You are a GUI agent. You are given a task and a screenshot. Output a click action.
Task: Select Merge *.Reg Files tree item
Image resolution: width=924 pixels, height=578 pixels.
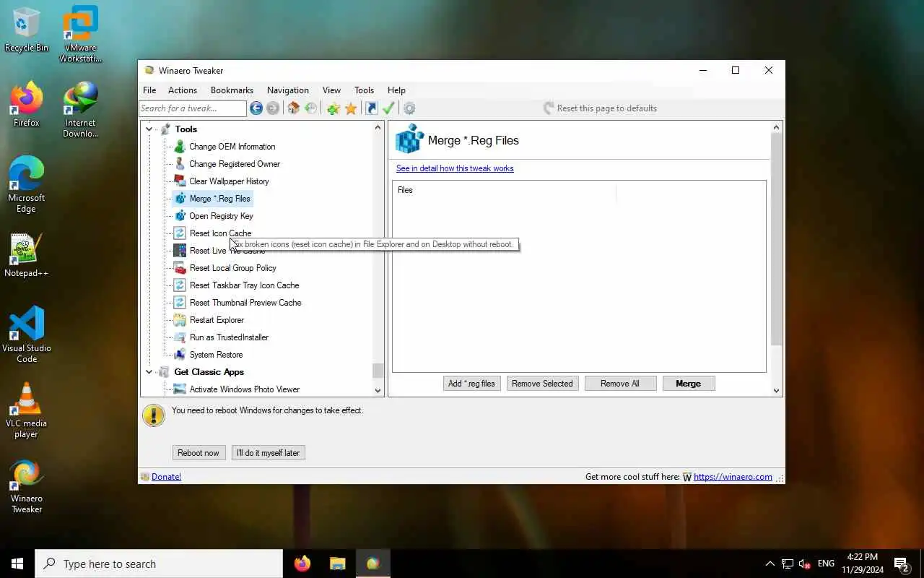click(219, 199)
